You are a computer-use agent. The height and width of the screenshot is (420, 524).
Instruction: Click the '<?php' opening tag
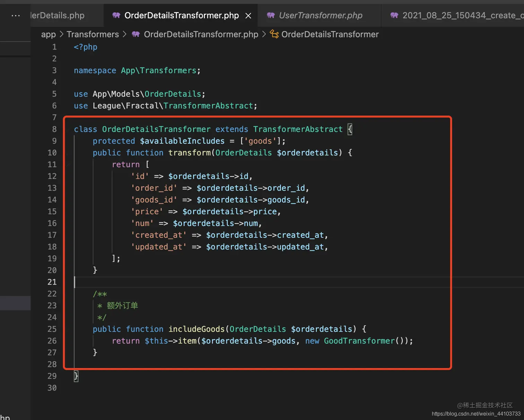(x=86, y=47)
